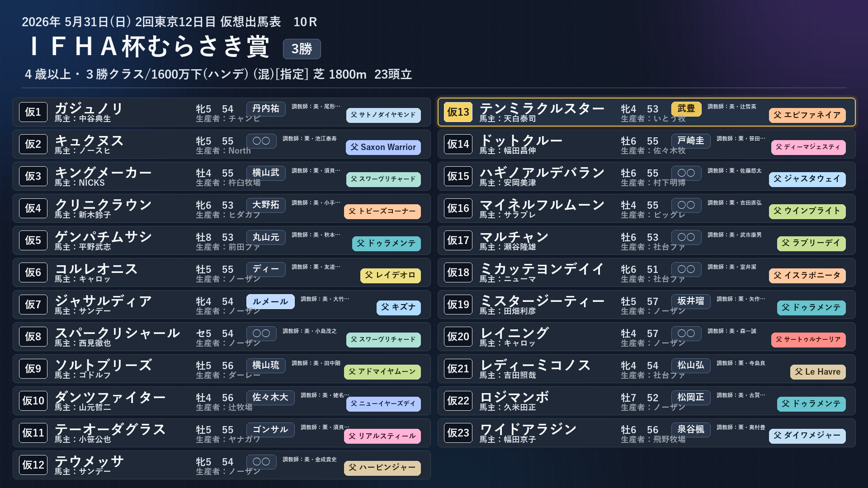Select horse name ジャサルディア
The width and height of the screenshot is (868, 488).
(103, 301)
